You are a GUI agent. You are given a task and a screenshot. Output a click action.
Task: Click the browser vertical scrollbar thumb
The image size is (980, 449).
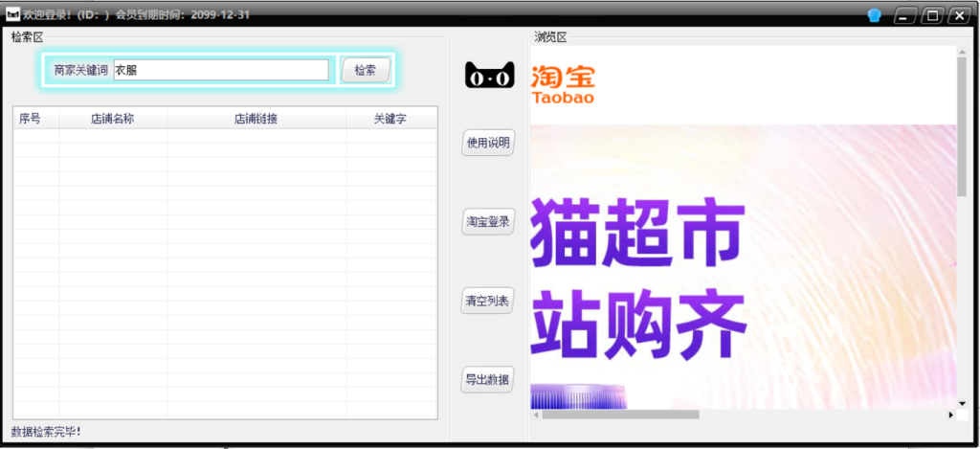coord(962,126)
